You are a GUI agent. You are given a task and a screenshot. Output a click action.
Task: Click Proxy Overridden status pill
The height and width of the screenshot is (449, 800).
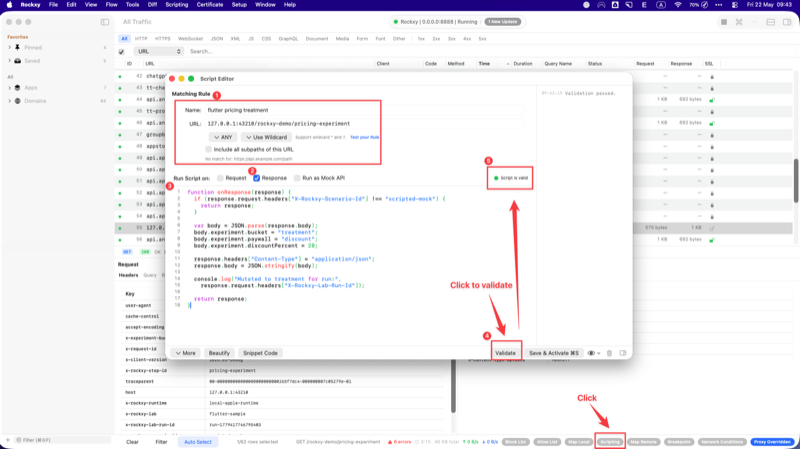(x=772, y=442)
